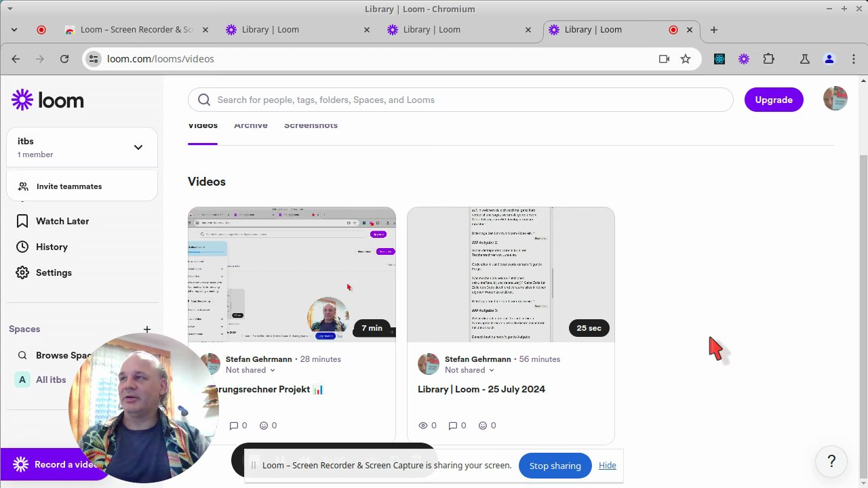Switch to the Screenshots tab
Screen dimensions: 868x488
pyautogui.click(x=311, y=125)
